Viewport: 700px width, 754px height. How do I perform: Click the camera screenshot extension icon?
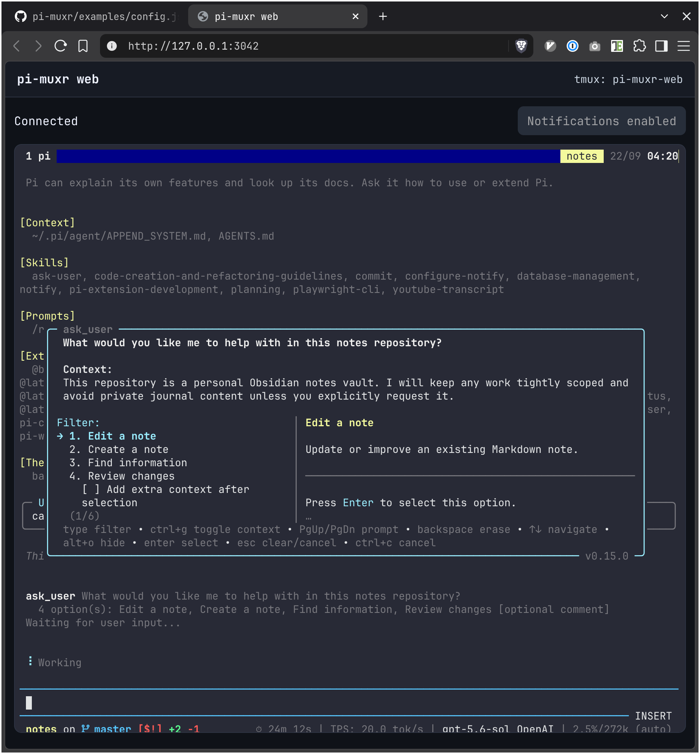(595, 47)
